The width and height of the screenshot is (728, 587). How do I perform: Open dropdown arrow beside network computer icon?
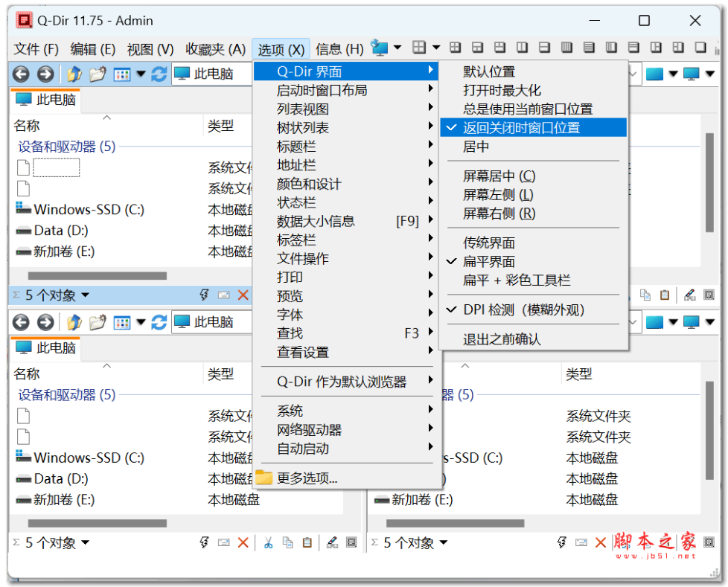397,48
